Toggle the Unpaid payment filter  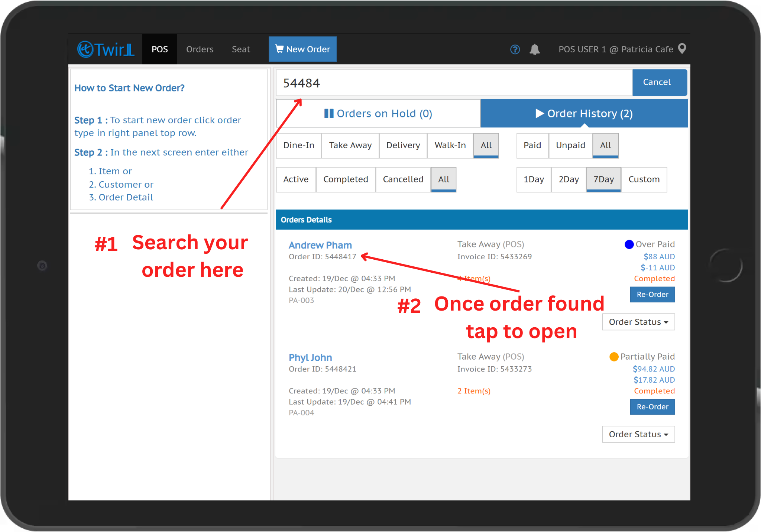[570, 145]
